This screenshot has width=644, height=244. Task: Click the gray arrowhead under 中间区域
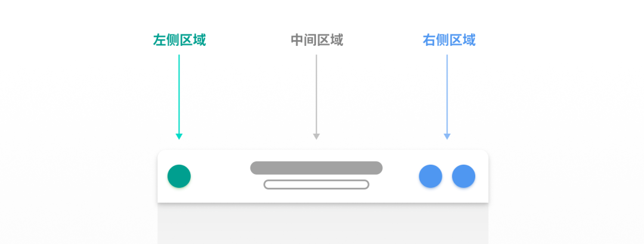pos(316,137)
